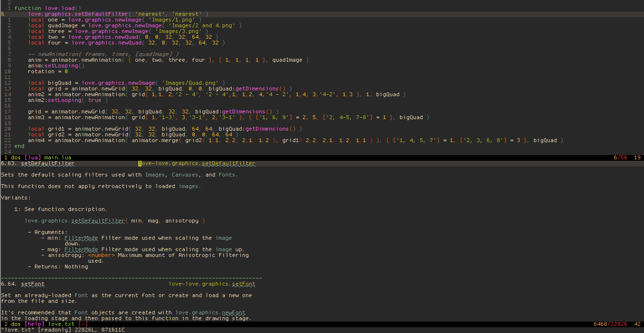Click the 'Variants:' heading

16,198
